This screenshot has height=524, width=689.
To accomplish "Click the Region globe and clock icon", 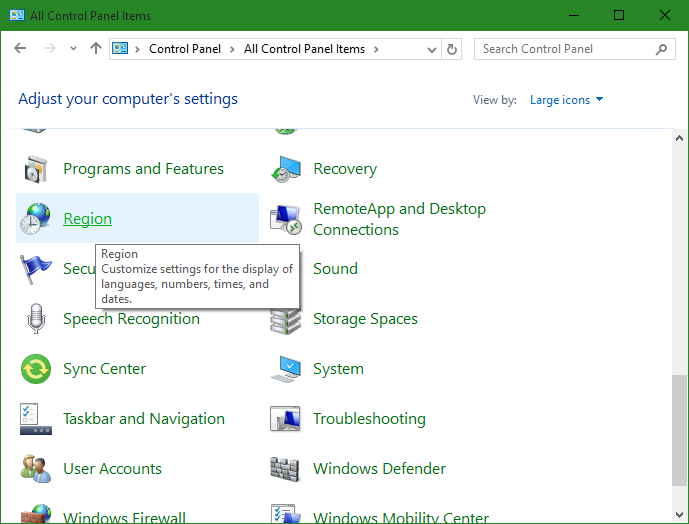I will tap(36, 218).
